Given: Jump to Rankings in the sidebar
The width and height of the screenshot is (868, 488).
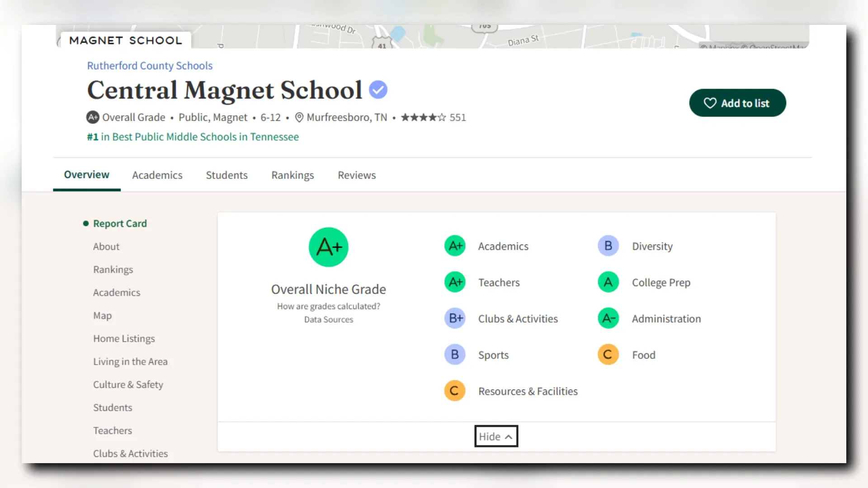Looking at the screenshot, I should (x=113, y=270).
